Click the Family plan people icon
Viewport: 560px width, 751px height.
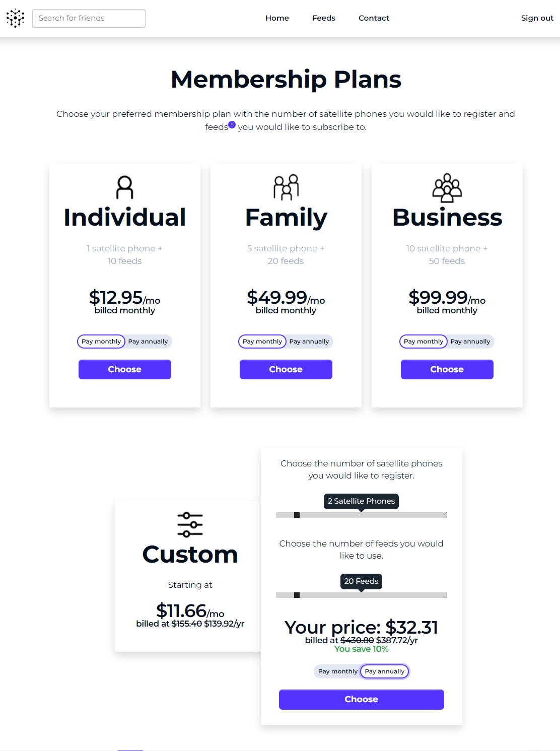(x=286, y=187)
